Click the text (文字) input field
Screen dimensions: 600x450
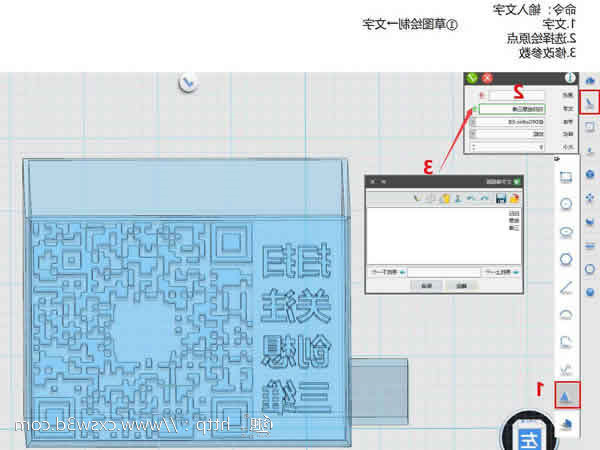click(512, 109)
